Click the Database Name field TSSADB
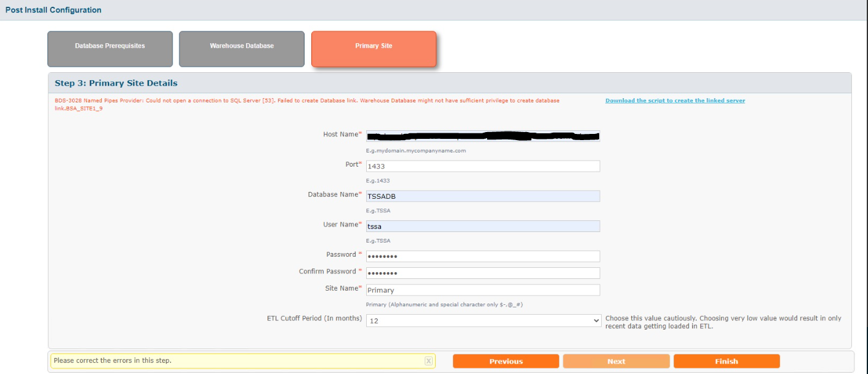This screenshot has height=374, width=868. [483, 196]
